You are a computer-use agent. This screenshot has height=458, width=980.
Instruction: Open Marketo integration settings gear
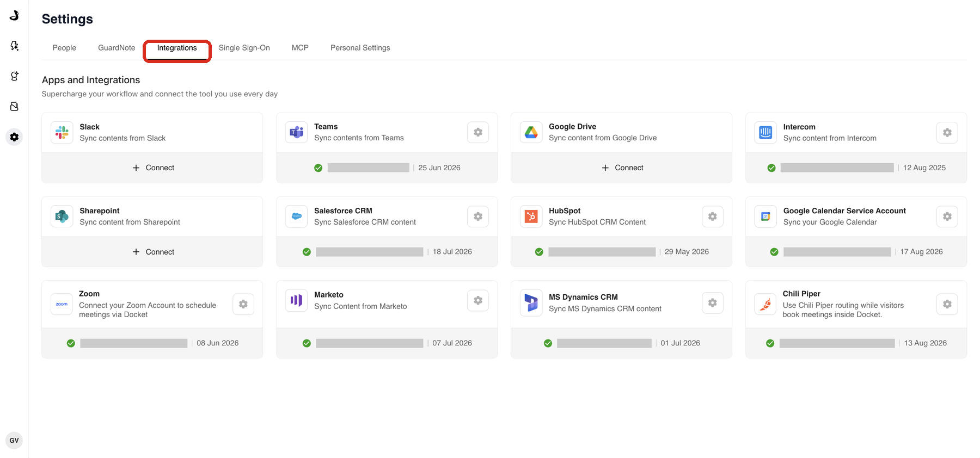[478, 300]
